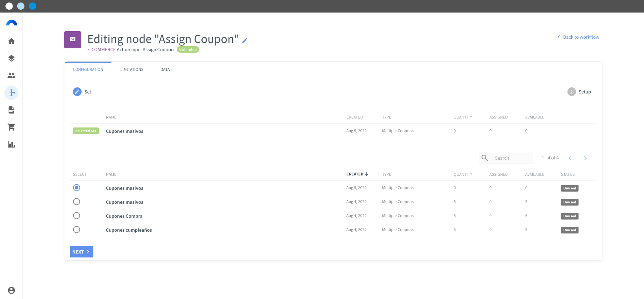Switch to the DATA tab
644x299 pixels.
pos(165,69)
